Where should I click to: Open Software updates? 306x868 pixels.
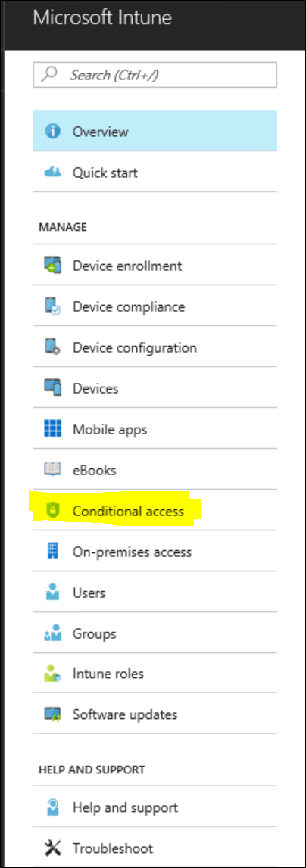[x=155, y=714]
